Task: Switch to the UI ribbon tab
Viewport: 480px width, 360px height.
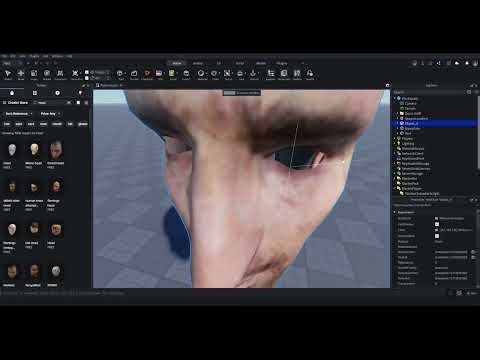Action: (x=219, y=63)
